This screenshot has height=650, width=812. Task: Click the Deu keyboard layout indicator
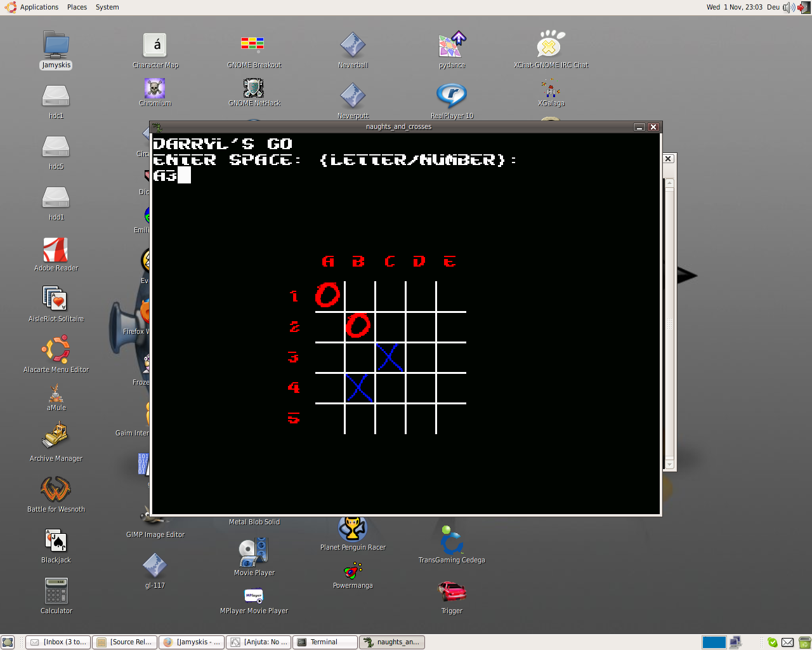tap(773, 7)
